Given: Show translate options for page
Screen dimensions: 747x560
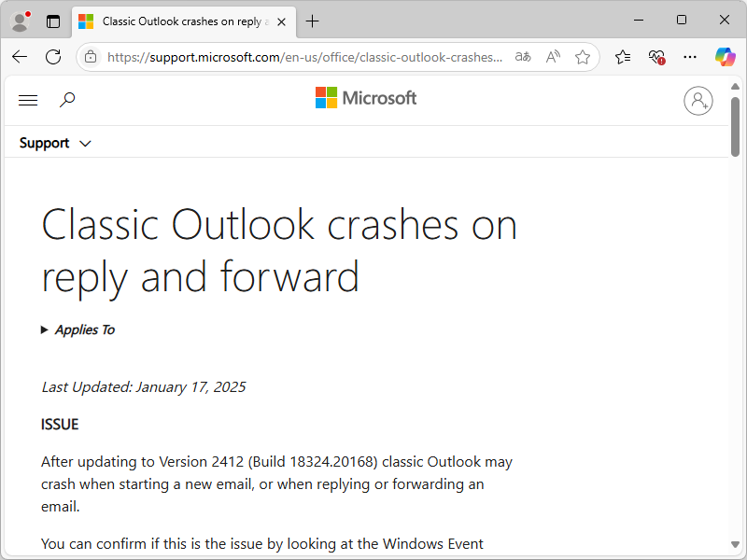Looking at the screenshot, I should [x=523, y=57].
